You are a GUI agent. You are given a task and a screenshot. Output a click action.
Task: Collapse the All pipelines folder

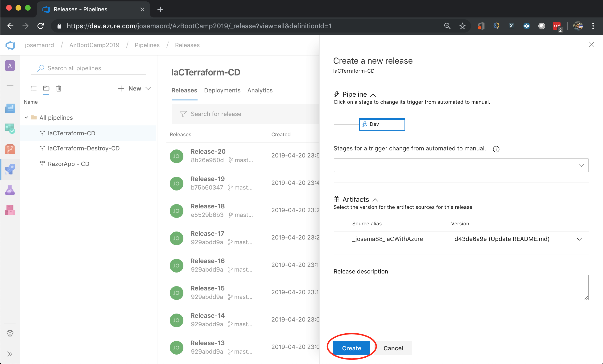26,117
